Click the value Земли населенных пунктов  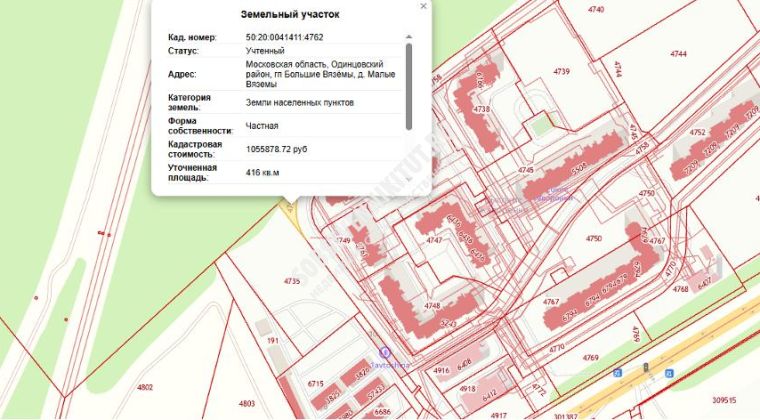click(x=300, y=103)
